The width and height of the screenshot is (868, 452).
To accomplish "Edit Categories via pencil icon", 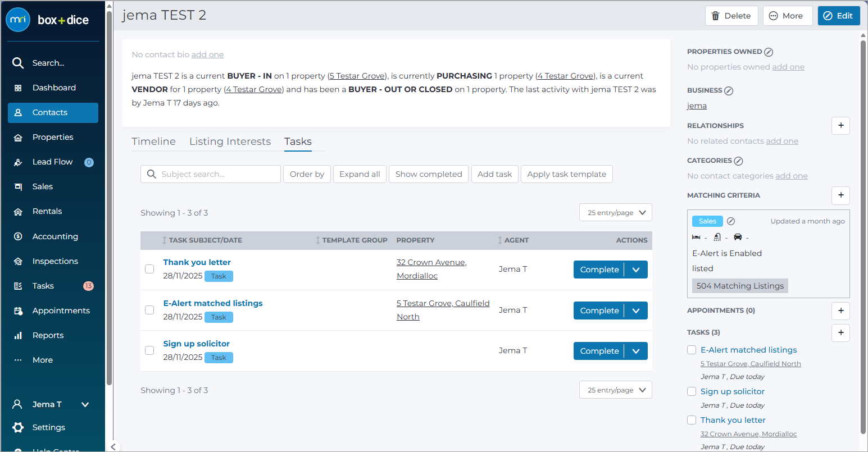I will 739,161.
